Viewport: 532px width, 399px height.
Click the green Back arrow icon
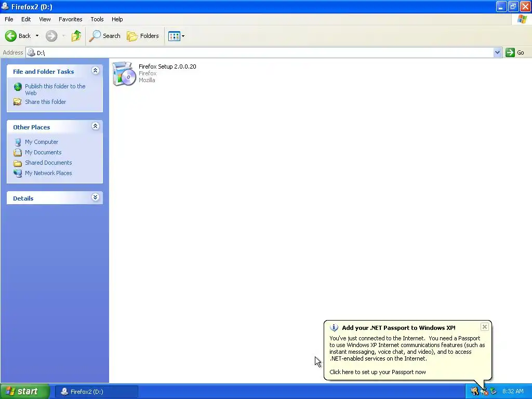[x=11, y=36]
